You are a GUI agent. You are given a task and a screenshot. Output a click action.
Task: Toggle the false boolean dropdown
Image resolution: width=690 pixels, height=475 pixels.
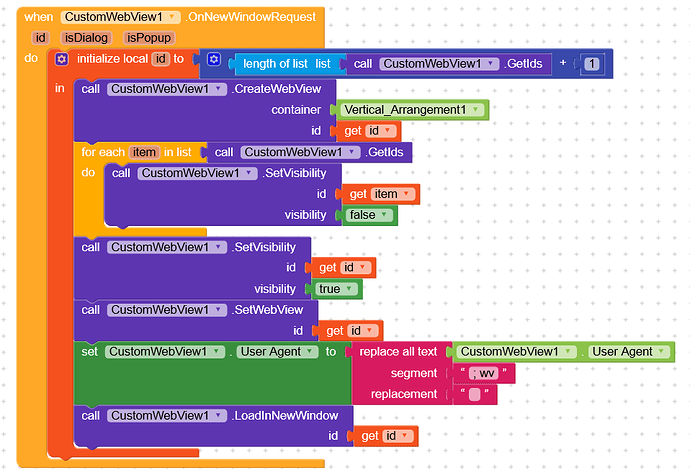[369, 215]
